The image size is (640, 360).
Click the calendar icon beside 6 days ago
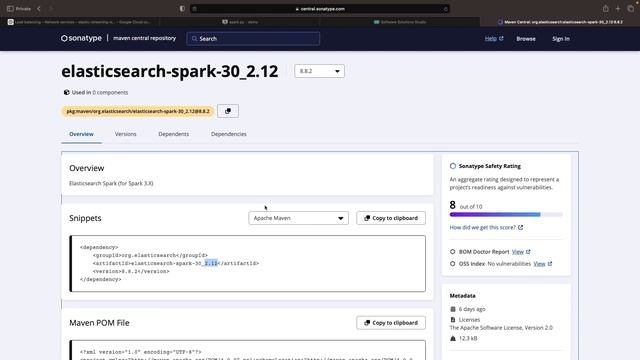453,309
